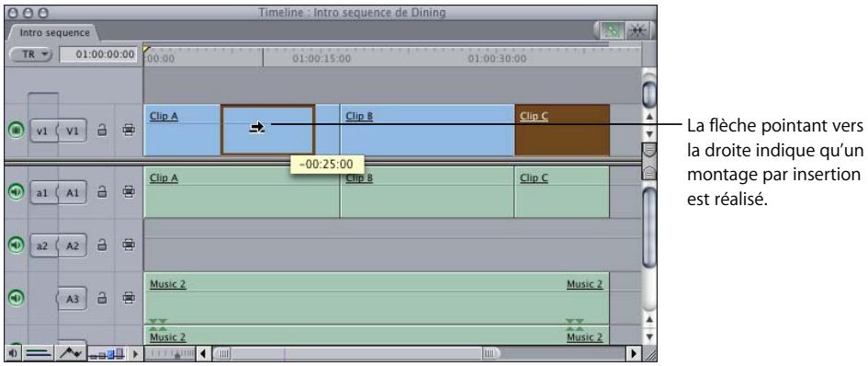This screenshot has height=366, width=868.
Task: Toggle Auto Select on V1 track
Action: [129, 131]
